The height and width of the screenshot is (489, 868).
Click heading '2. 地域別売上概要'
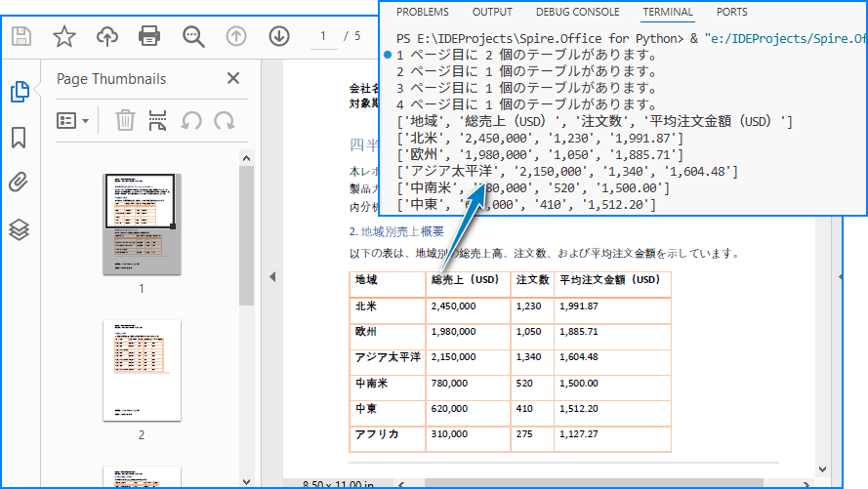coord(396,231)
